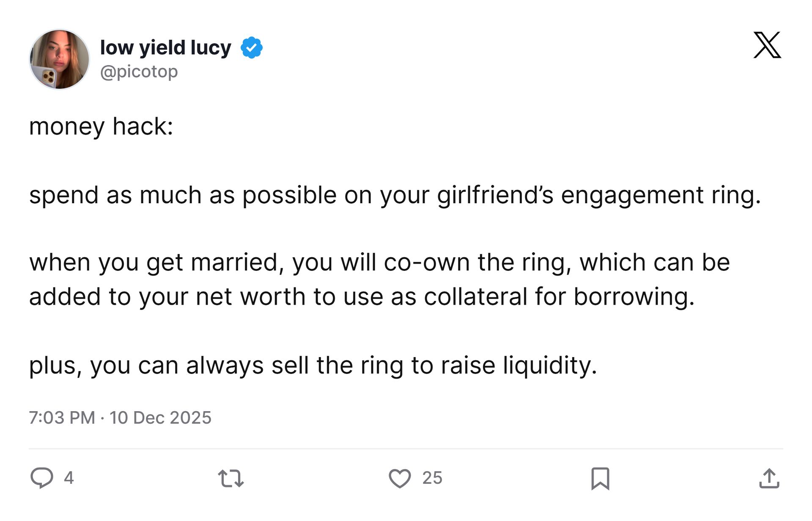Image resolution: width=812 pixels, height=521 pixels.
Task: Repost using the retweet arrows icon
Action: coord(231,478)
